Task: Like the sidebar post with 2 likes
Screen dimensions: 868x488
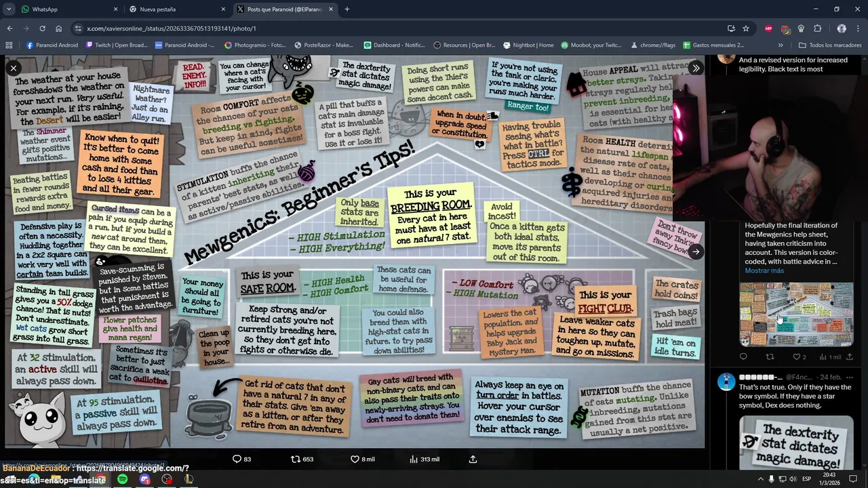Action: point(799,357)
